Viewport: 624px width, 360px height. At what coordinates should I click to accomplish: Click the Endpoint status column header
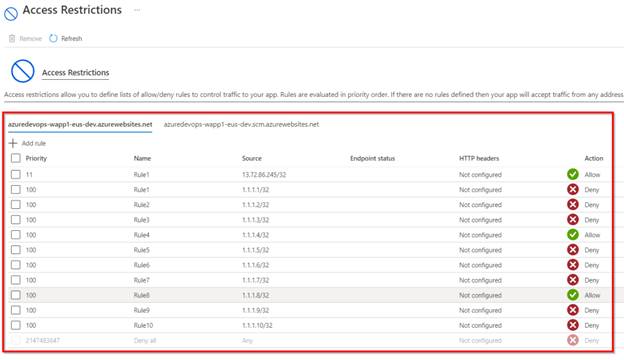[x=372, y=158]
